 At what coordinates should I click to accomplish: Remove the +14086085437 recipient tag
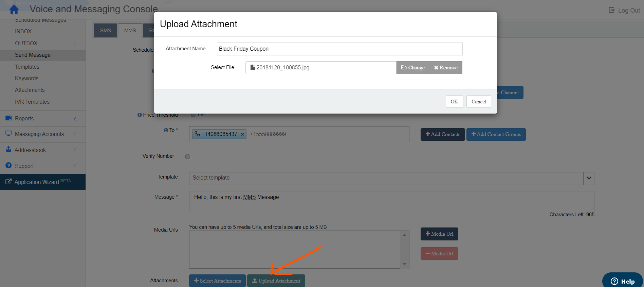[x=242, y=134]
